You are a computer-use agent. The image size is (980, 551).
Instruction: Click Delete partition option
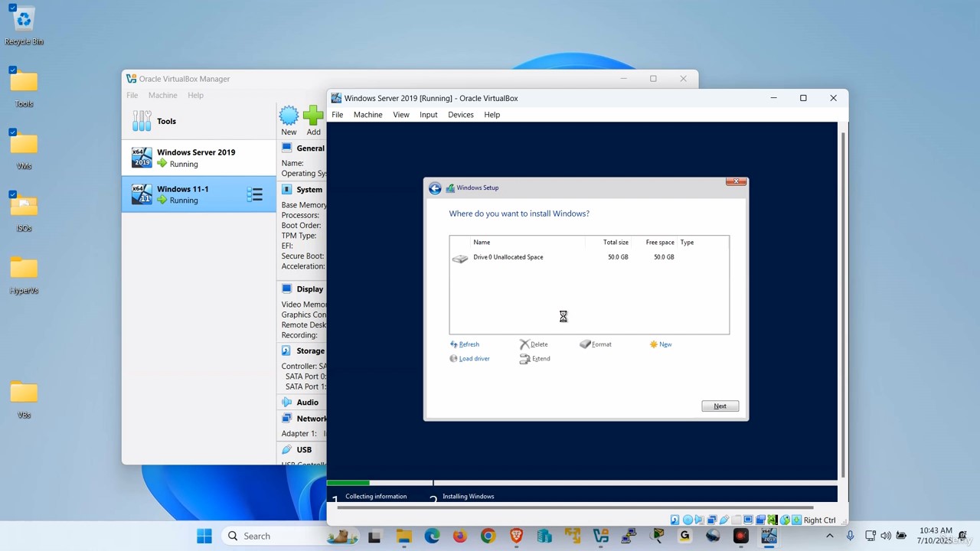(x=534, y=344)
